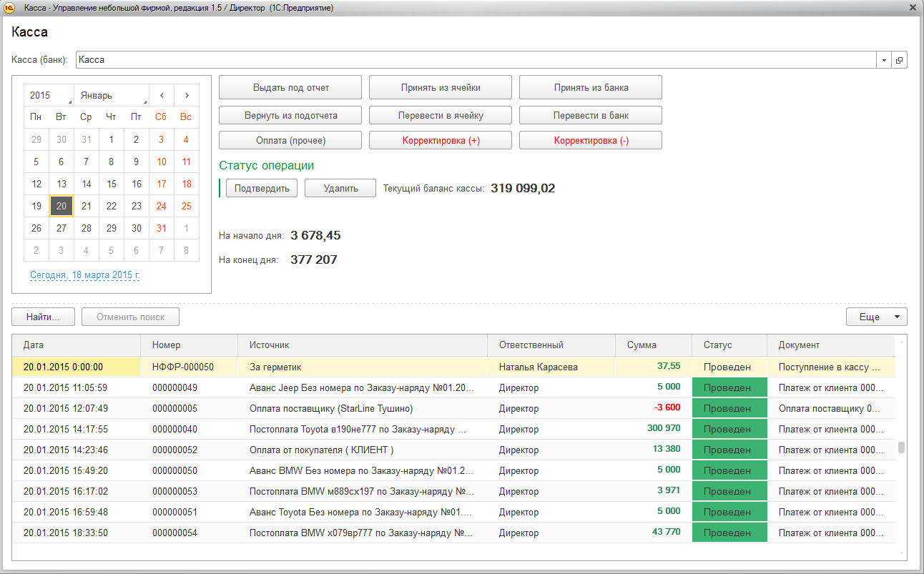
Task: Select Оплата от покупателя ( КЛИЕНТ ) row
Action: click(x=453, y=450)
